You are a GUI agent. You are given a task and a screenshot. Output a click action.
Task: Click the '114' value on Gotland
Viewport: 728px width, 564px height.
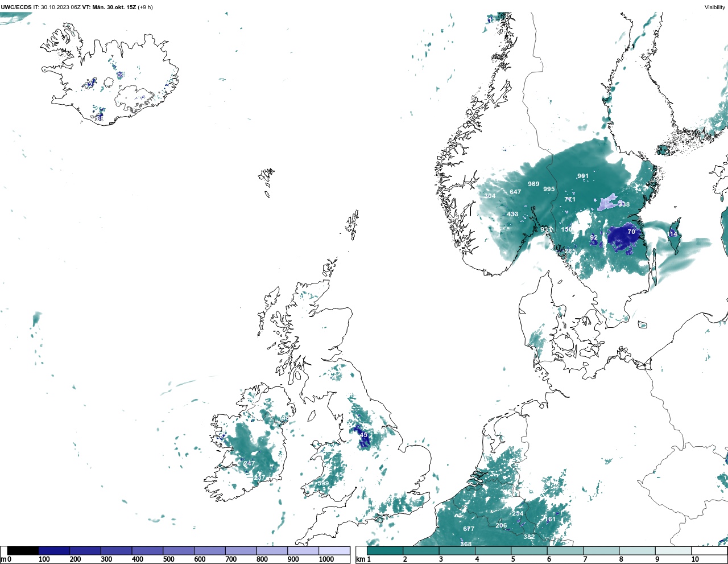[672, 234]
